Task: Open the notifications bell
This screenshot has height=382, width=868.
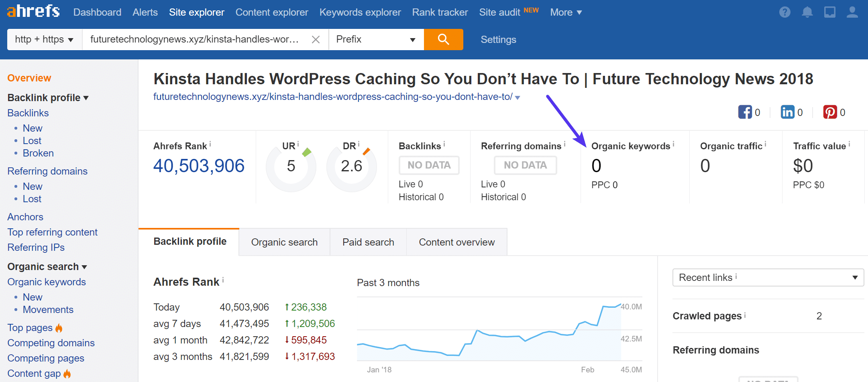Action: point(807,12)
